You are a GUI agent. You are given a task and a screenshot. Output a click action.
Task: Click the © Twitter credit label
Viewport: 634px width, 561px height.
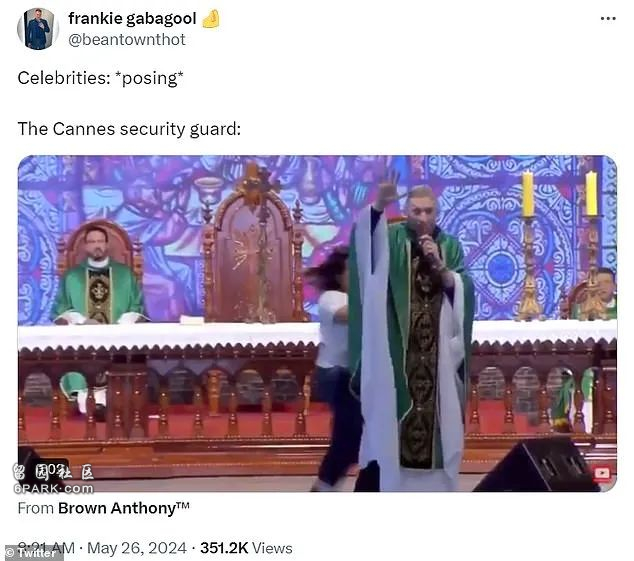click(x=32, y=553)
